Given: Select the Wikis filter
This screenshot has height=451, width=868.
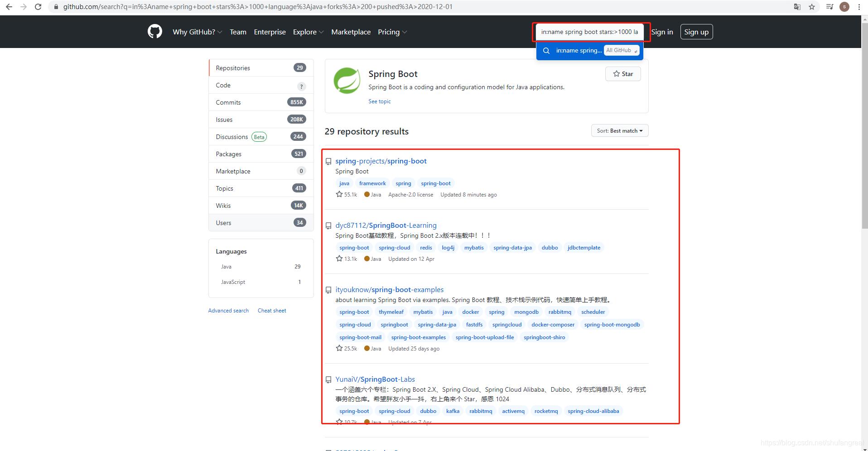Looking at the screenshot, I should [x=261, y=206].
